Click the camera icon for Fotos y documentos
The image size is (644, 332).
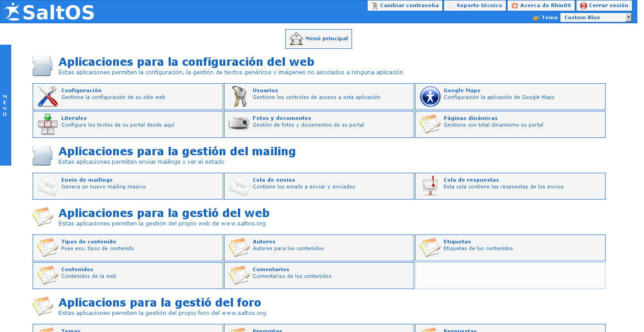pyautogui.click(x=239, y=123)
